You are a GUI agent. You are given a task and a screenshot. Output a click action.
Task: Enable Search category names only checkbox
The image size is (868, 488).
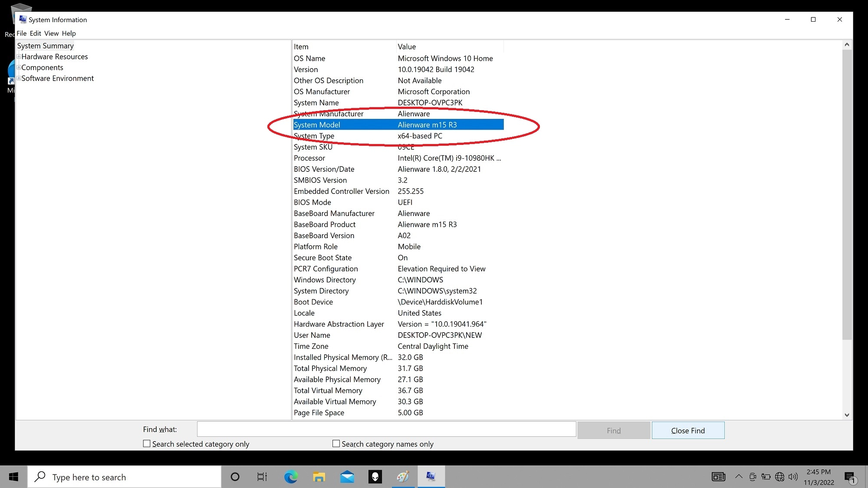336,444
